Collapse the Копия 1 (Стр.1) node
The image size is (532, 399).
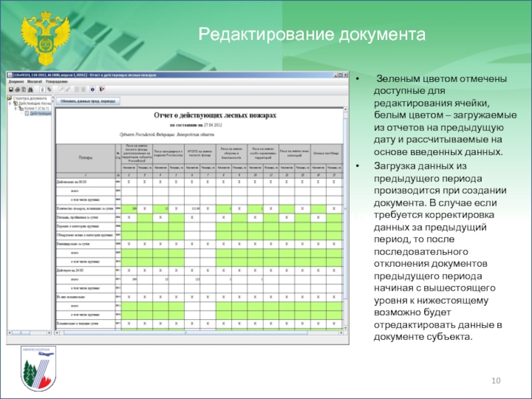(x=15, y=108)
